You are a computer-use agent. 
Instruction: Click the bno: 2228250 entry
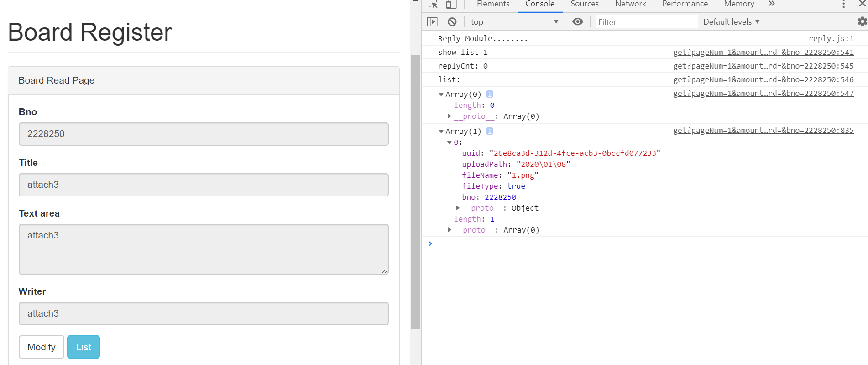point(489,197)
